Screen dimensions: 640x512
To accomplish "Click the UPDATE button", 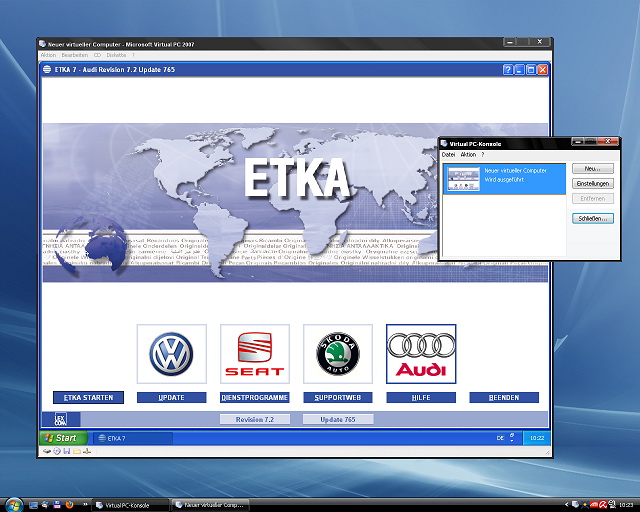I will tap(171, 398).
